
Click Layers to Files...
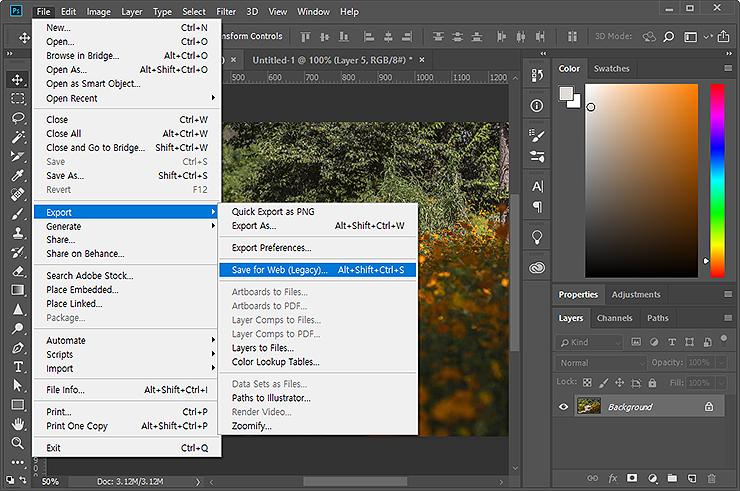click(x=318, y=348)
